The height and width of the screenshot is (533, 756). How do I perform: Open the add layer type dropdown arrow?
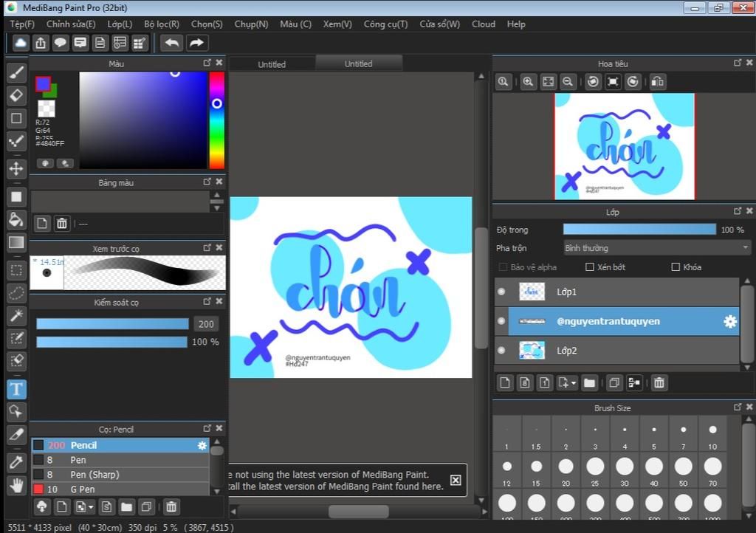pyautogui.click(x=573, y=383)
